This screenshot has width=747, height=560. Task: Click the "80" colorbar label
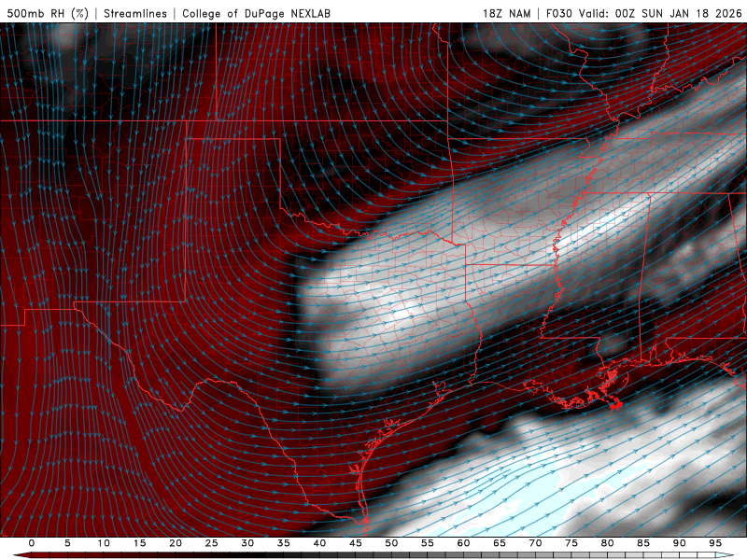click(607, 543)
